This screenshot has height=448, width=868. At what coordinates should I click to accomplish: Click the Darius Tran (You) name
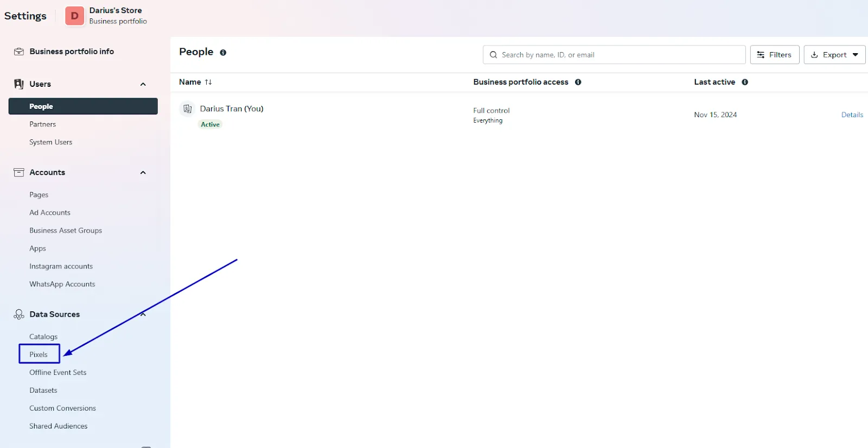(x=232, y=108)
